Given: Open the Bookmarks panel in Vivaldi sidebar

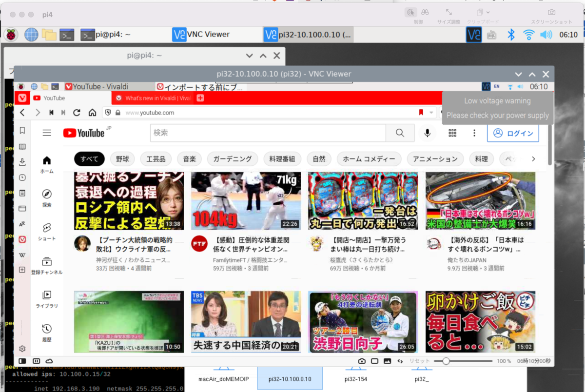Looking at the screenshot, I should pyautogui.click(x=22, y=131).
